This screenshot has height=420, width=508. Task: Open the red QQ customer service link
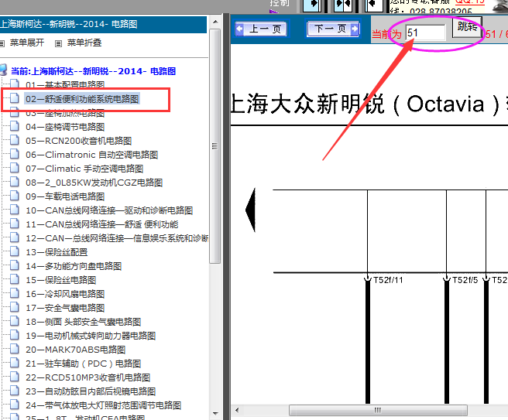pyautogui.click(x=470, y=2)
